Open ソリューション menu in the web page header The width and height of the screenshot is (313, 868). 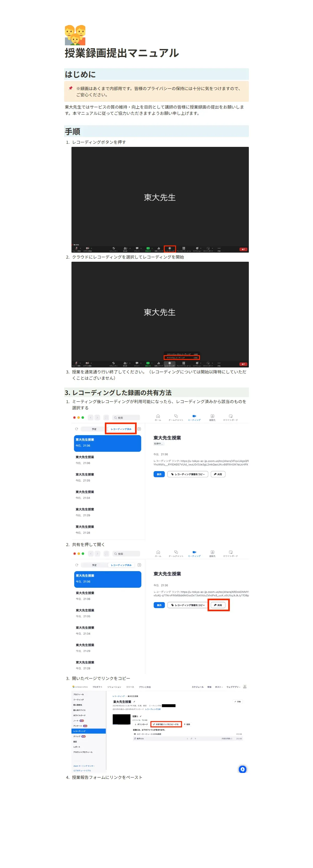click(114, 687)
